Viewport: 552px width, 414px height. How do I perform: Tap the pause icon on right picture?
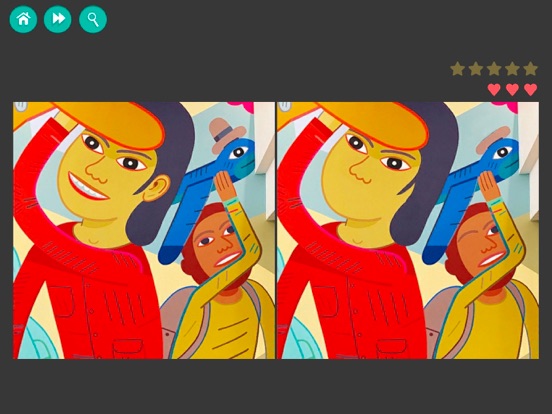click(x=285, y=106)
